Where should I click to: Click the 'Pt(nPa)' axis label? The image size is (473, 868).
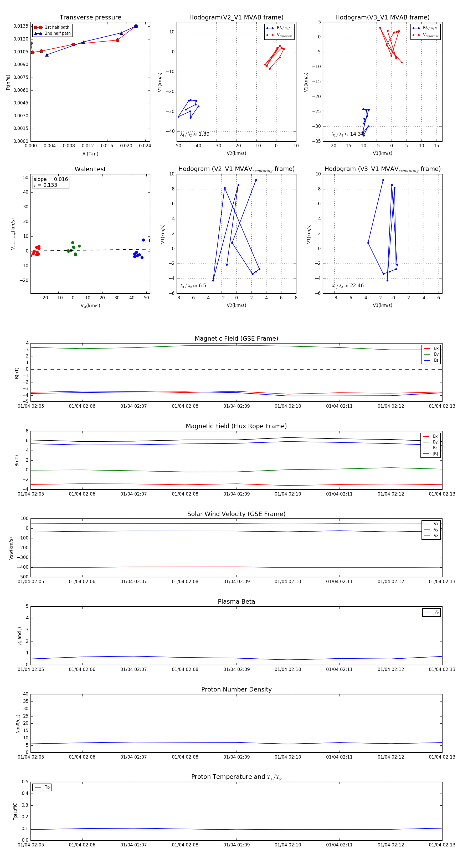pos(8,82)
